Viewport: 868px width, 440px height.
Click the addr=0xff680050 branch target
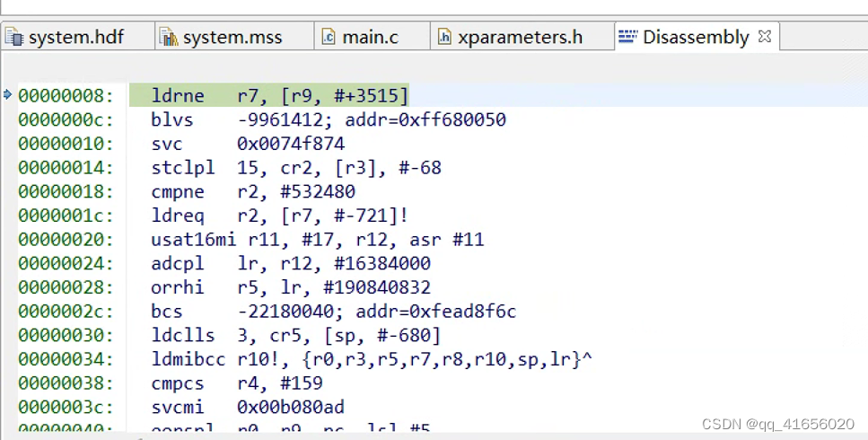coord(425,119)
